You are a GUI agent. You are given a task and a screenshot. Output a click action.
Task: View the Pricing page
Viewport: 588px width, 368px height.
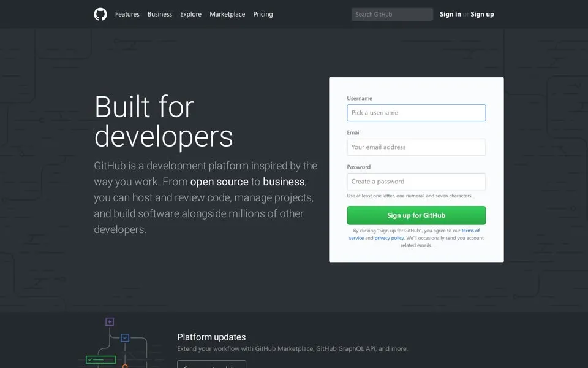[263, 14]
